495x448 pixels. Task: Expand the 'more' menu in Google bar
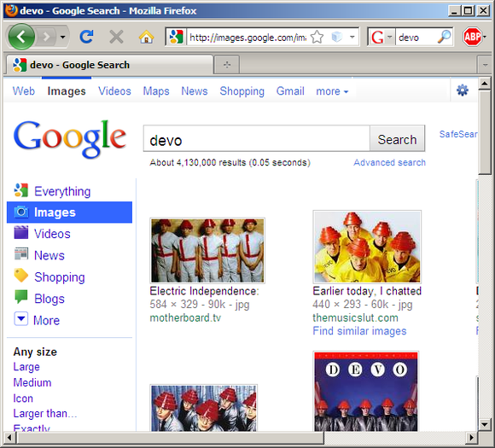332,91
